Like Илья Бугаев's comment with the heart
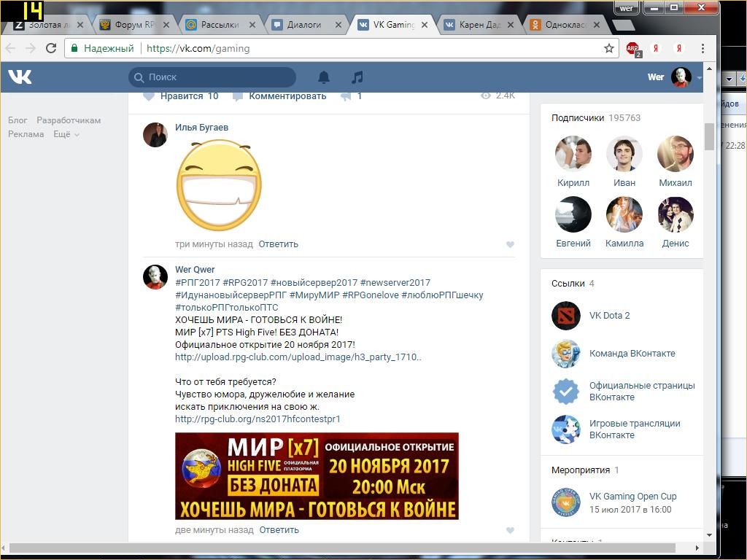 [x=510, y=244]
